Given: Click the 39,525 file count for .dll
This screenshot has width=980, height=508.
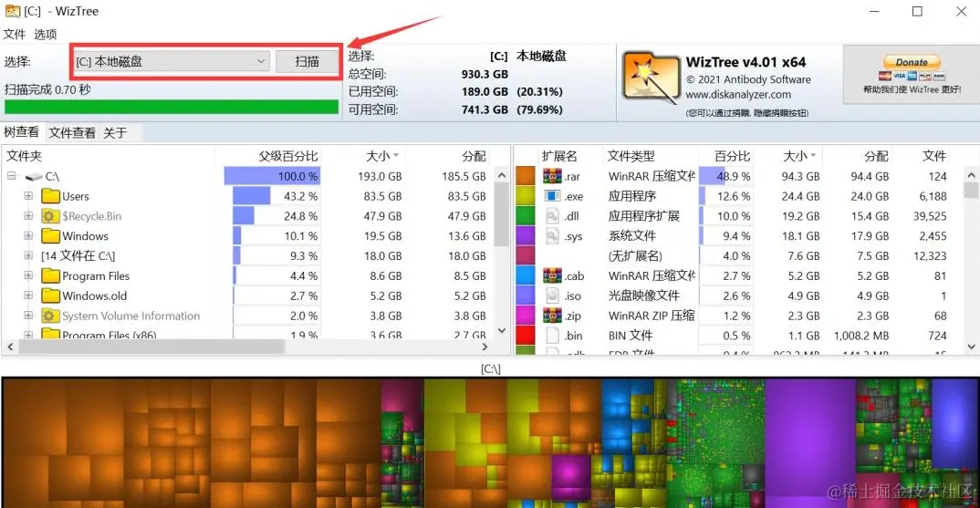Looking at the screenshot, I should (930, 216).
